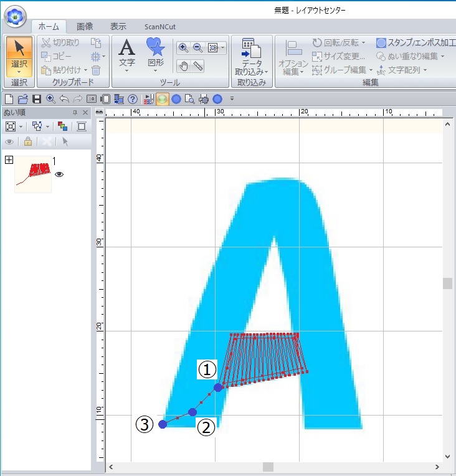
Task: Click the trash delete icon in clipboard group
Action: tap(96, 70)
